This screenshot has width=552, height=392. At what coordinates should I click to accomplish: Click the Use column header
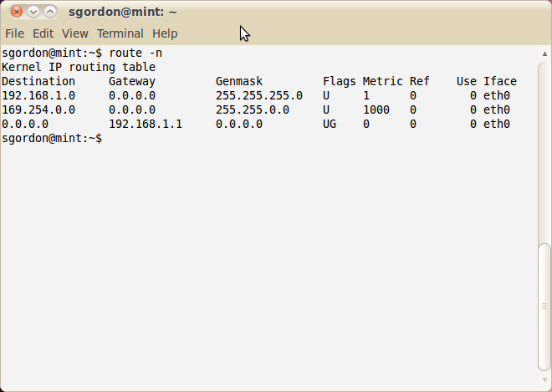click(x=467, y=81)
